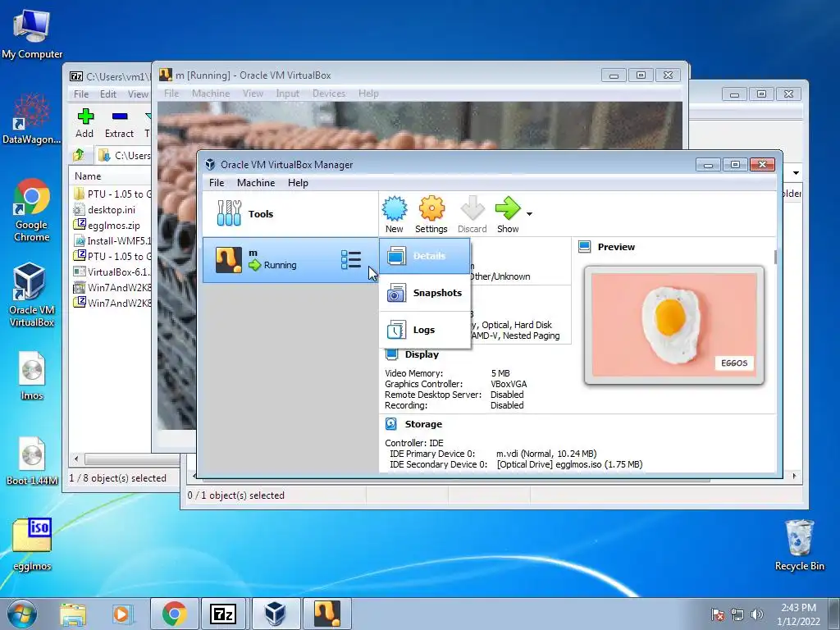Expand the Show button dropdown arrow
This screenshot has height=630, width=840.
(x=529, y=214)
